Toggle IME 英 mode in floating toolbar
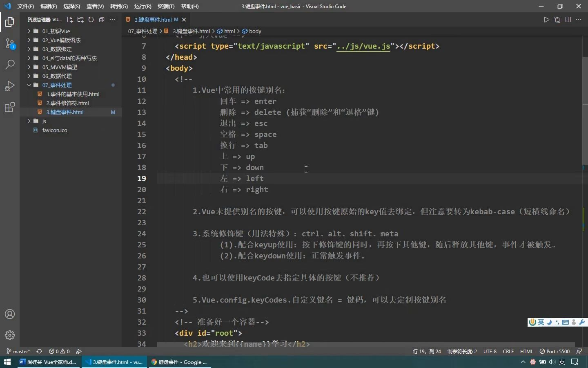This screenshot has height=368, width=588. 541,322
